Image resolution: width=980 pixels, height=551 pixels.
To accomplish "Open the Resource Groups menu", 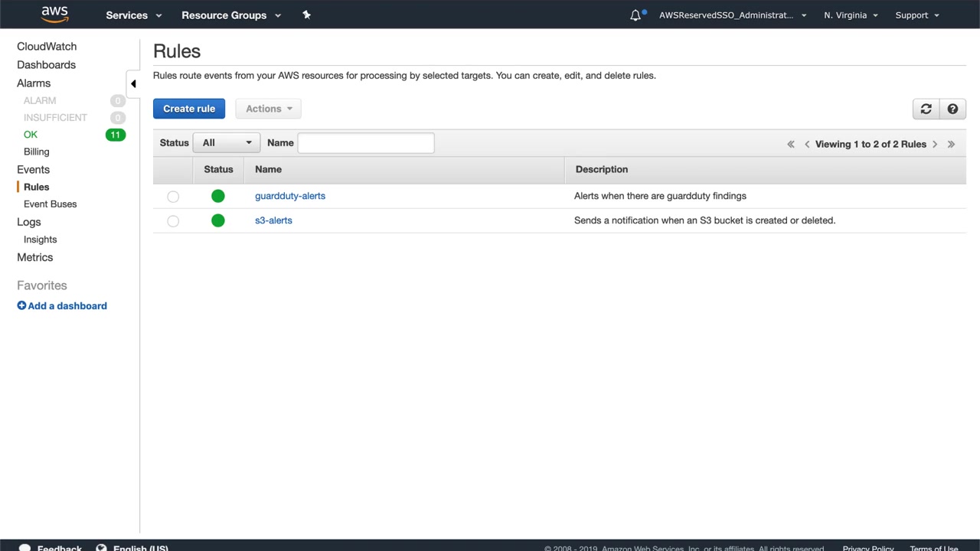I will coord(230,15).
